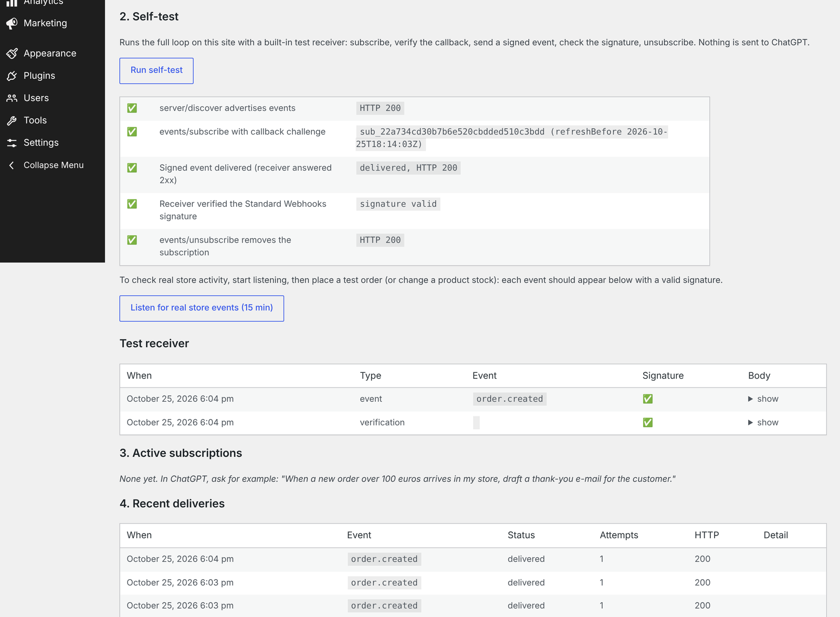Expand body 'show' for order.created event row
Viewport: 840px width, 617px height.
[x=763, y=399]
